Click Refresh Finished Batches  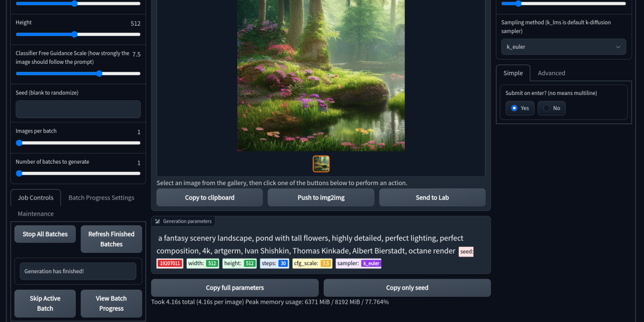coord(111,239)
